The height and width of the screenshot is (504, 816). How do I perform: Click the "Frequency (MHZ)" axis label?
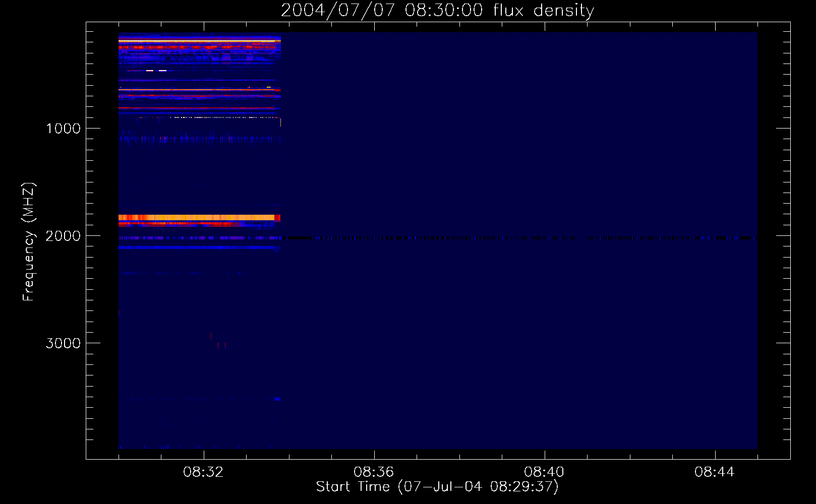29,242
